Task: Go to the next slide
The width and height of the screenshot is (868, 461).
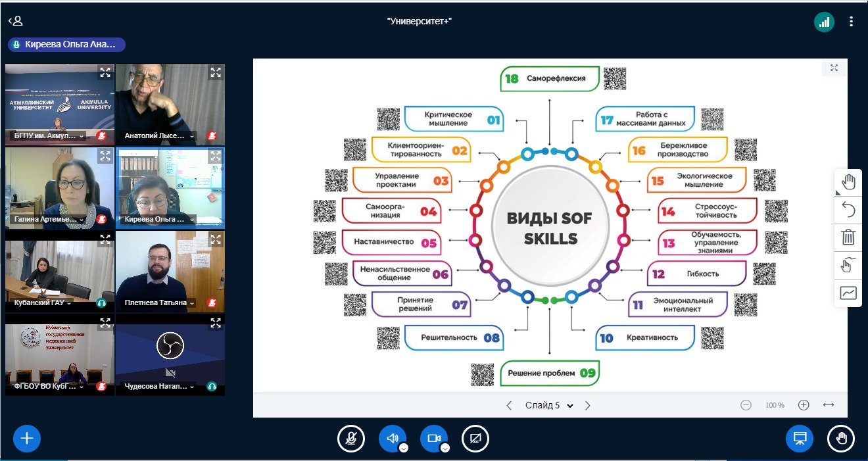Action: pyautogui.click(x=588, y=406)
